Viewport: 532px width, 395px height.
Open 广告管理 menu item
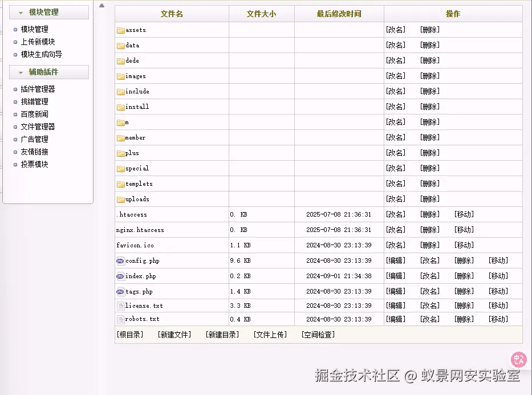pos(35,139)
